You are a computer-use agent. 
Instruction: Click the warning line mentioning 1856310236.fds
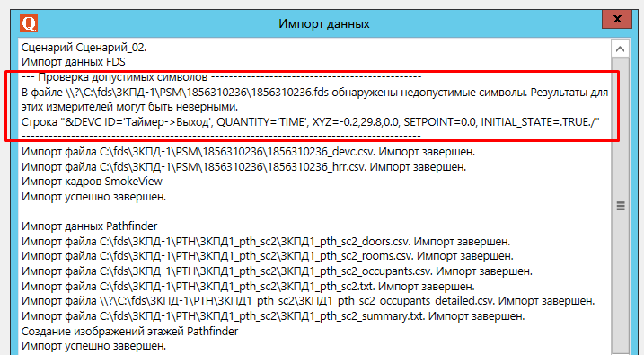pos(314,92)
